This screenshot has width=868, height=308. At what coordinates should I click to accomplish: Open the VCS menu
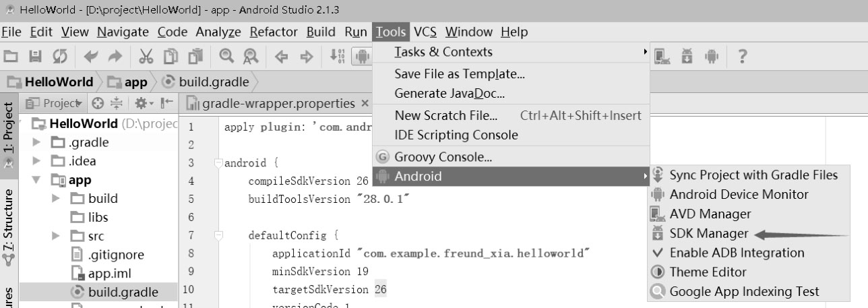(x=425, y=32)
